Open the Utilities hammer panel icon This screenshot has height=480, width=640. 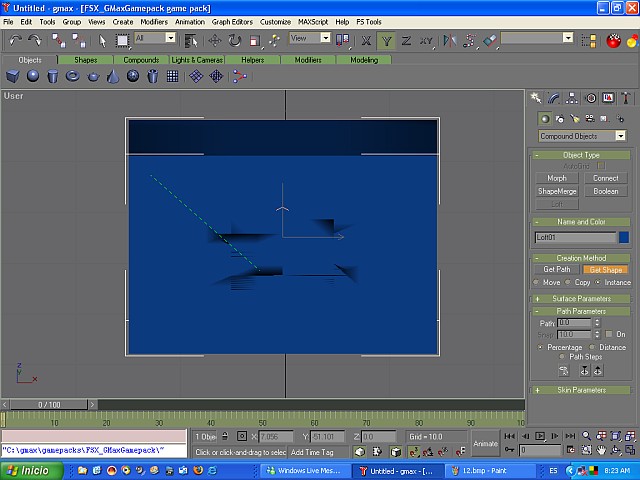tap(625, 98)
